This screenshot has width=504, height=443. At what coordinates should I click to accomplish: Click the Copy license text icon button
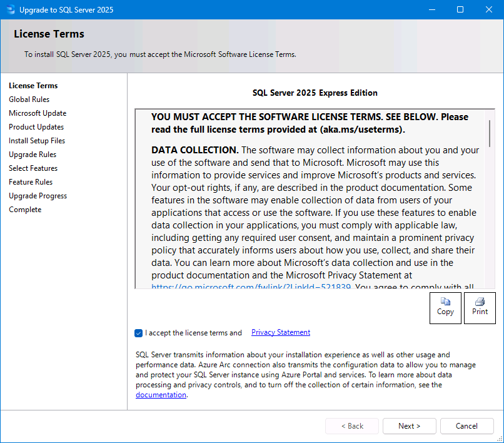tap(445, 308)
